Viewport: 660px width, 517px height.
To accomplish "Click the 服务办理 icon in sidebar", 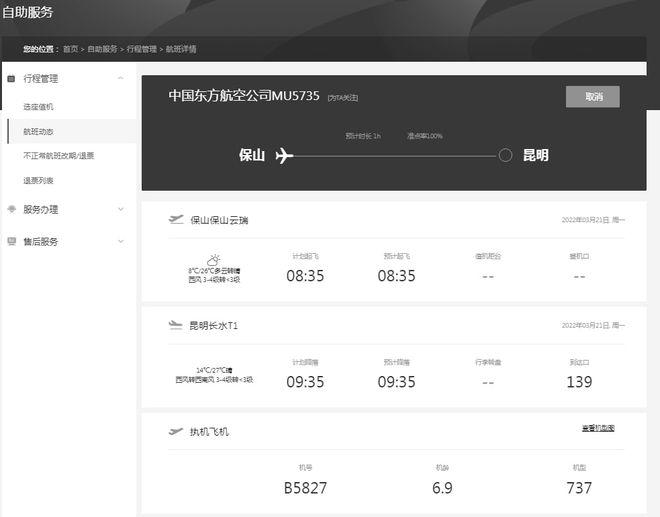I will pyautogui.click(x=11, y=210).
